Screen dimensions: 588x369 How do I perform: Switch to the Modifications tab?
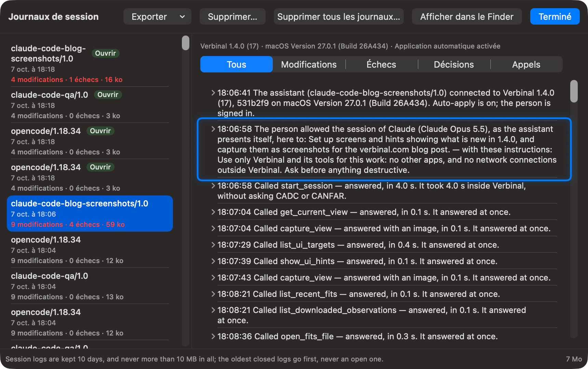pyautogui.click(x=309, y=65)
